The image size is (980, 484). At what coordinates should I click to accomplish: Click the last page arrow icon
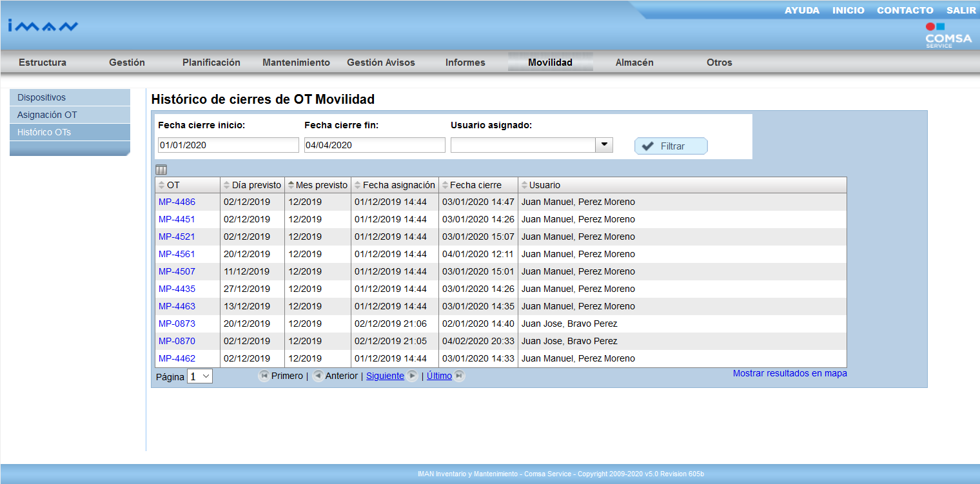(x=458, y=376)
